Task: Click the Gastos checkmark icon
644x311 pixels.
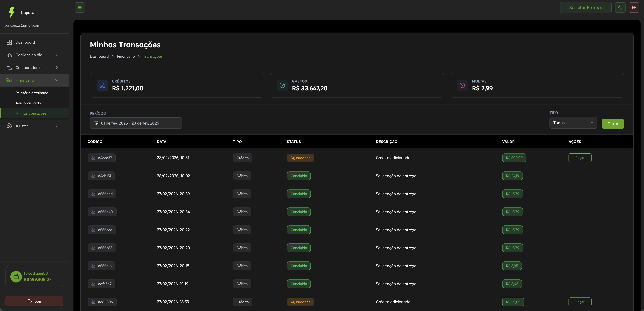Action: coord(282,85)
